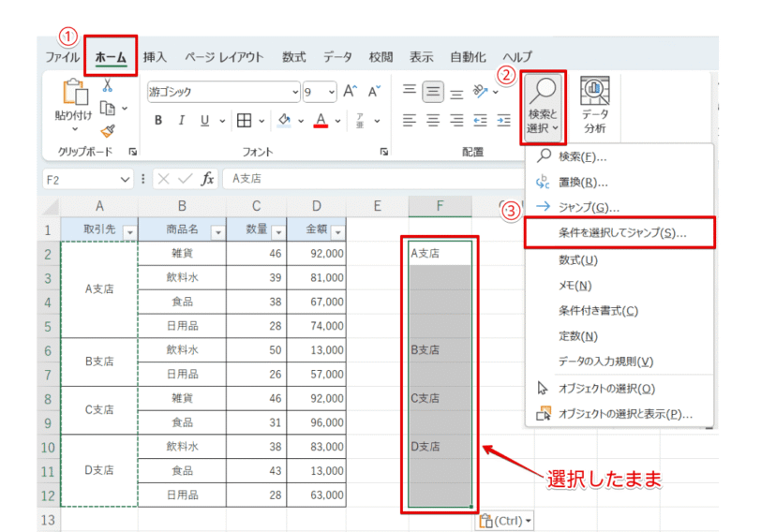Open the 自動化 tab

pos(468,57)
